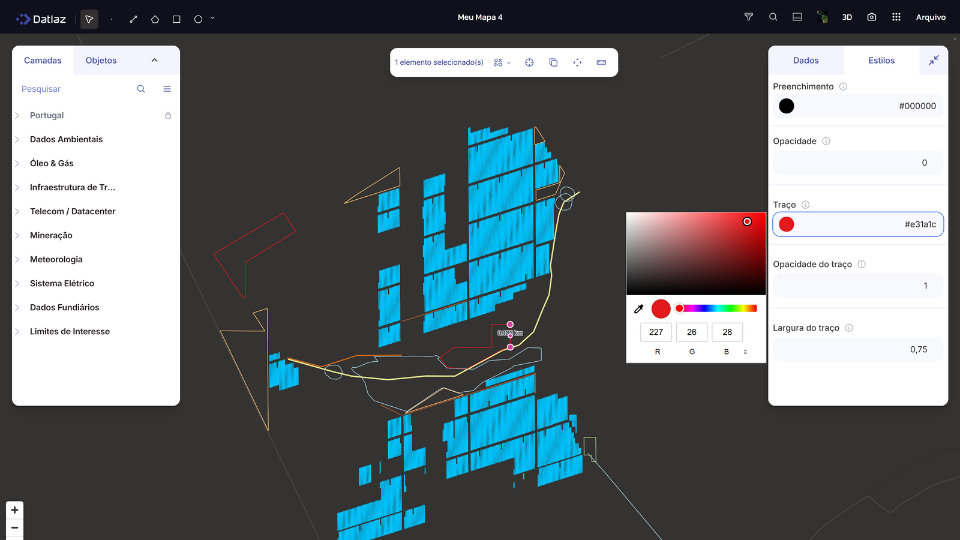
Task: Select the polygon drawing tool
Action: pos(155,18)
